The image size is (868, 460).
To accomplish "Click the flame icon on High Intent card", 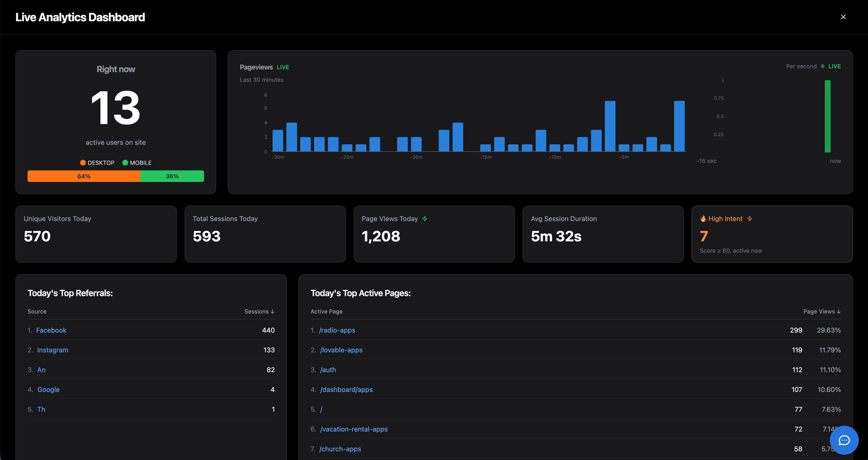I will [703, 218].
